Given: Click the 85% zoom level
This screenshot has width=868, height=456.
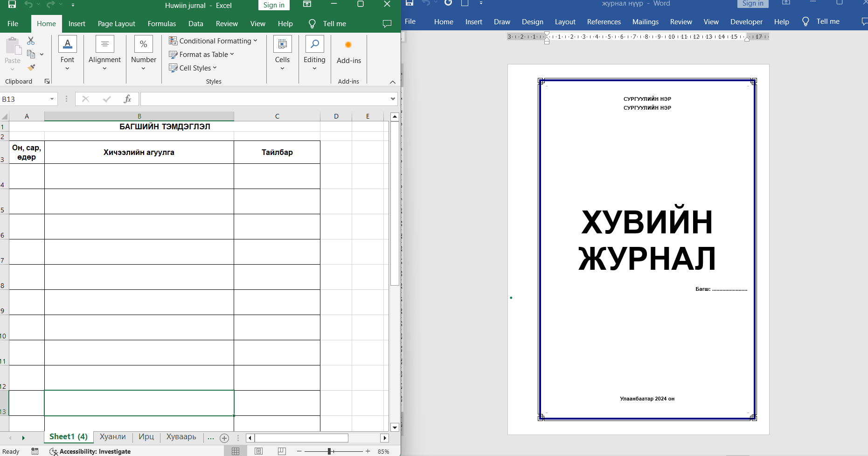Looking at the screenshot, I should pos(383,451).
